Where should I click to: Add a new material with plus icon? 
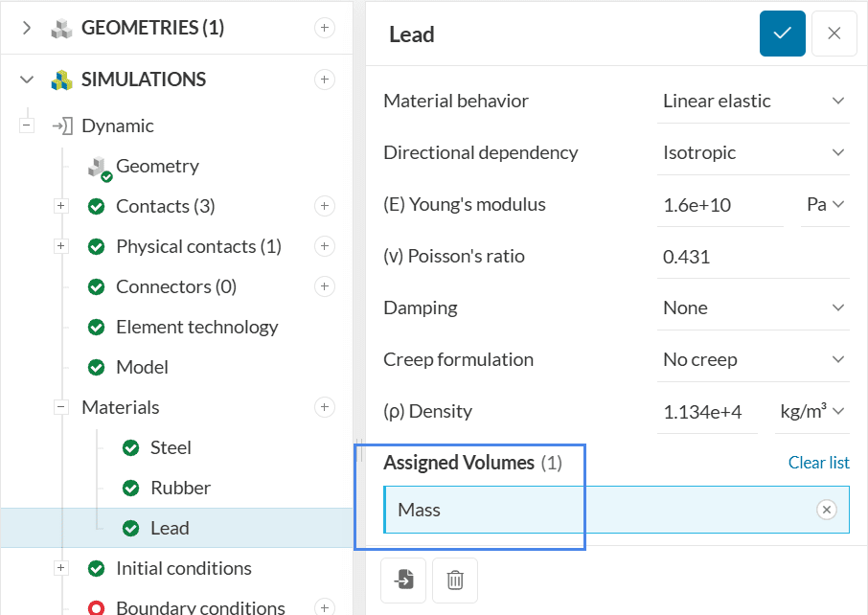pos(325,407)
